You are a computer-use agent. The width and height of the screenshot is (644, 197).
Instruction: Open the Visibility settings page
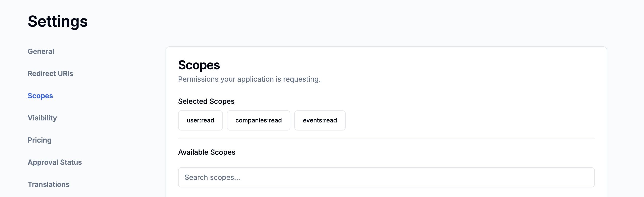tap(42, 118)
